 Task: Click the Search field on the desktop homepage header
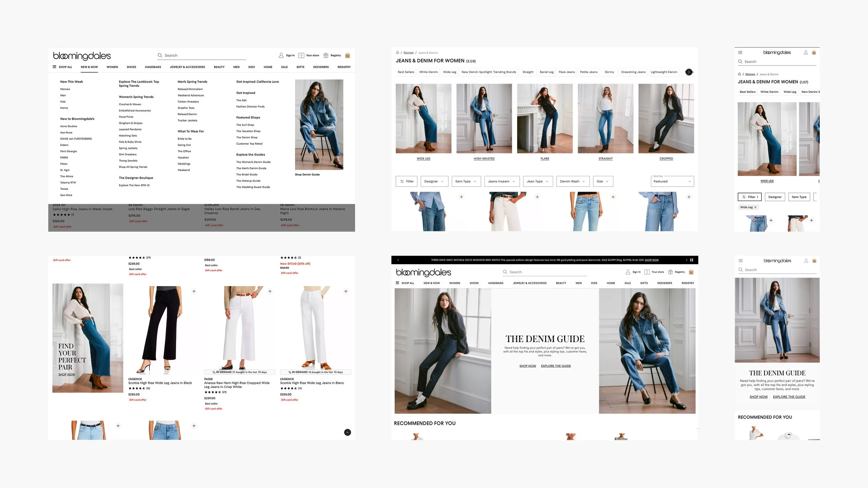pos(545,272)
